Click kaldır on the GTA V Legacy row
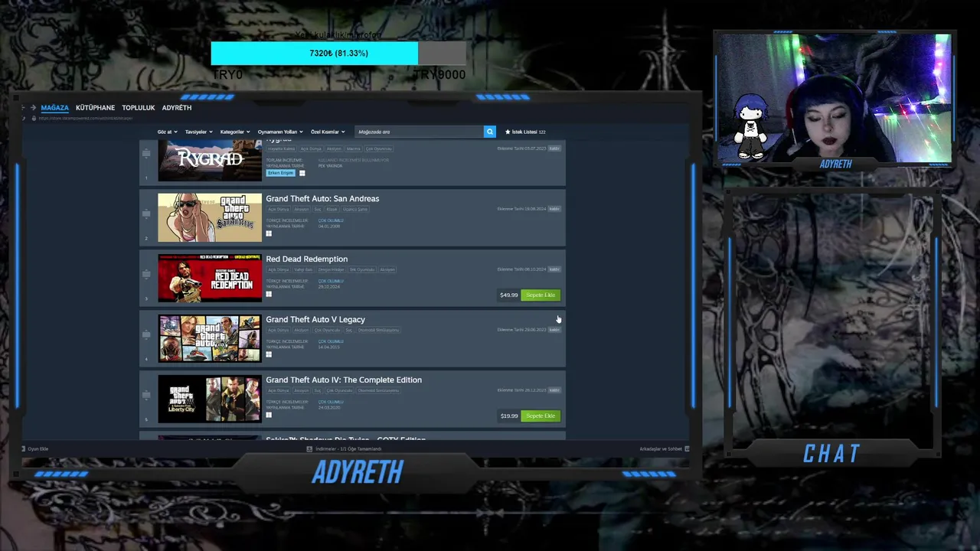The height and width of the screenshot is (551, 980). (x=554, y=330)
